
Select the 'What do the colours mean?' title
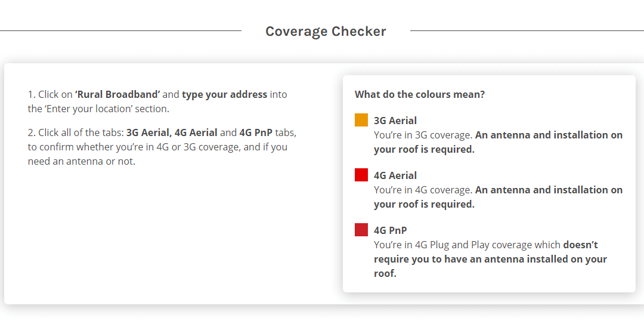click(419, 94)
